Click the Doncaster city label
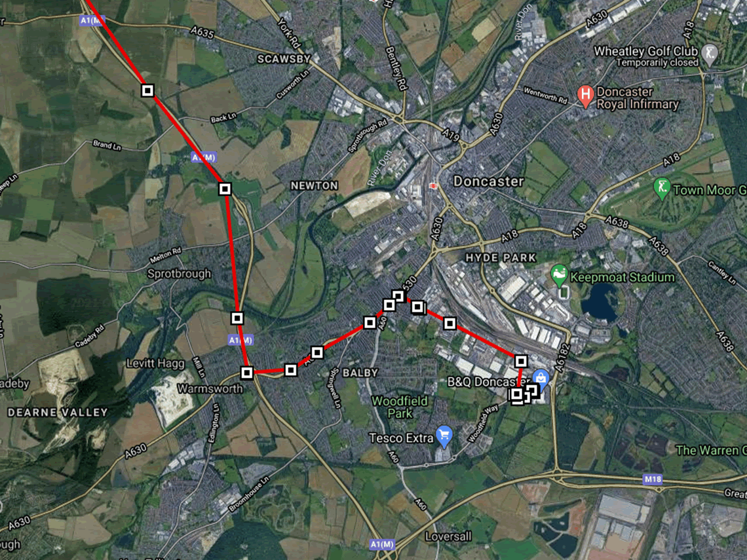This screenshot has width=747, height=560. click(488, 181)
